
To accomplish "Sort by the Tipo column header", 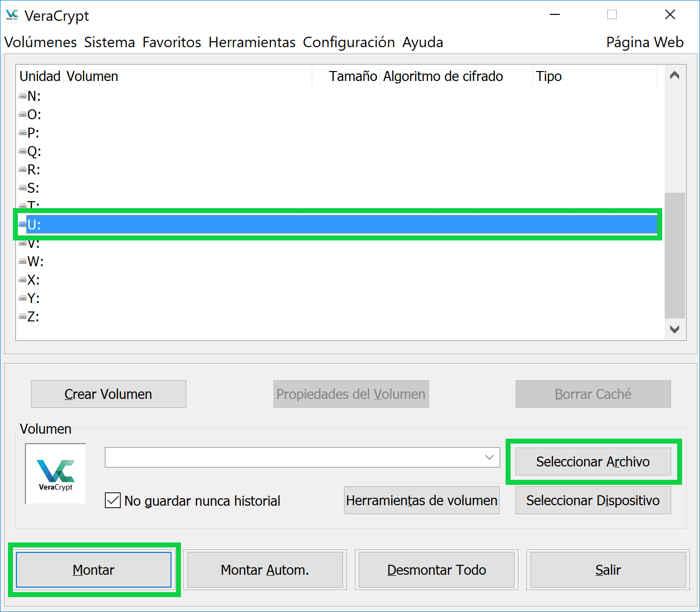I will [595, 76].
